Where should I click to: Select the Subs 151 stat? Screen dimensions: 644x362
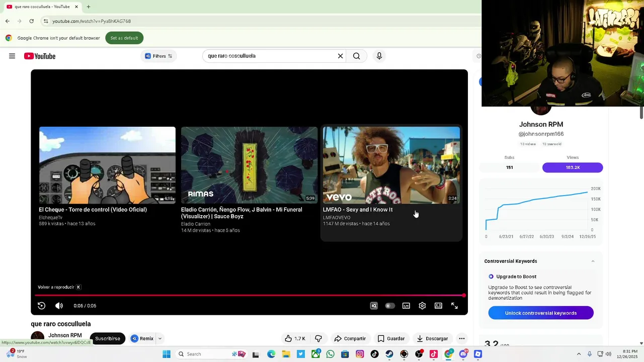click(509, 167)
